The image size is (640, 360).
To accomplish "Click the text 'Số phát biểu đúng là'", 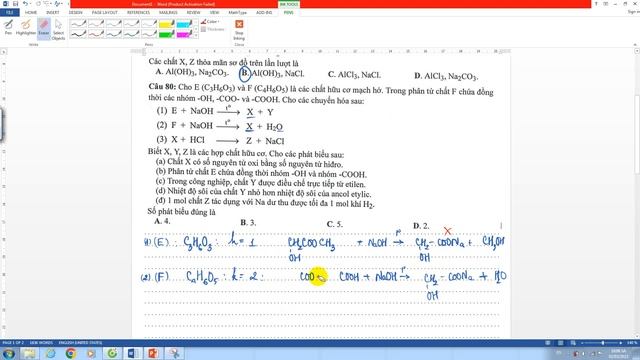I will (182, 212).
